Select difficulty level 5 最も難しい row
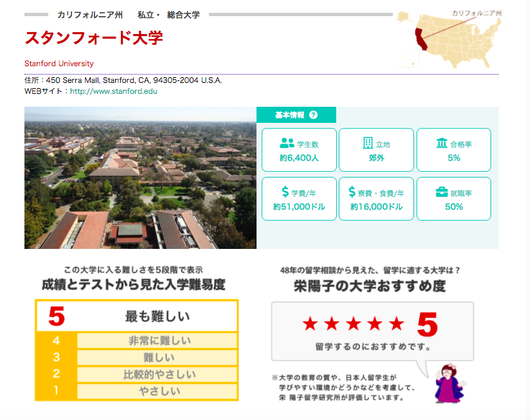 [137, 316]
